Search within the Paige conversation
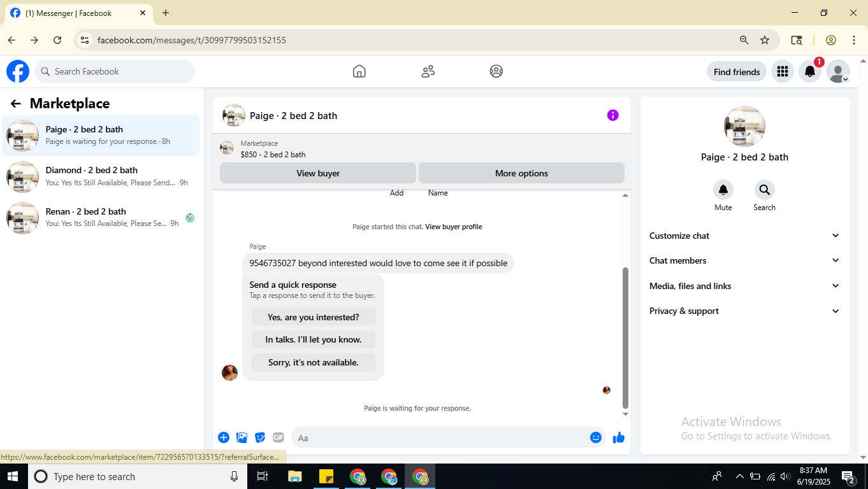The image size is (868, 489). click(765, 190)
